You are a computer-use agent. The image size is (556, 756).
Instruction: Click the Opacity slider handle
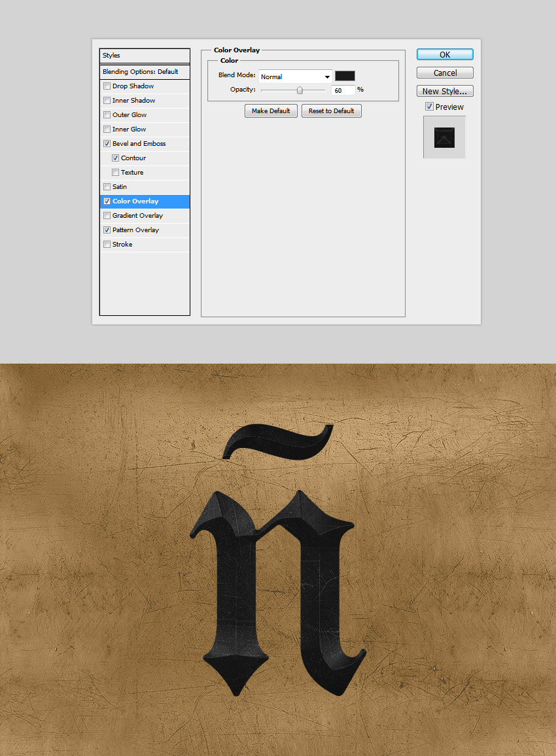point(300,90)
